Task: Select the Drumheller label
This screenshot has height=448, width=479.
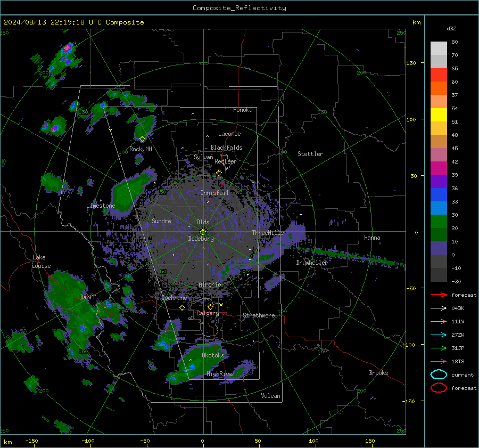Action: pos(312,263)
